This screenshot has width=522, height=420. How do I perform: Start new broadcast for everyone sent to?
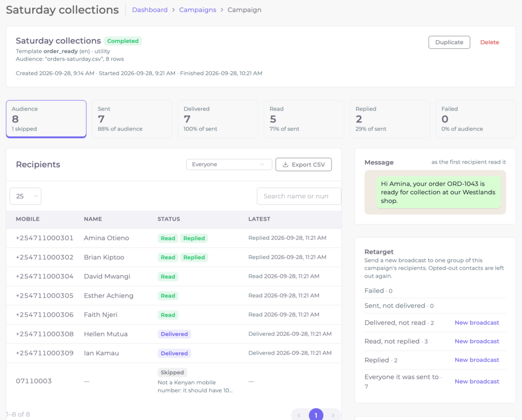pyautogui.click(x=477, y=381)
